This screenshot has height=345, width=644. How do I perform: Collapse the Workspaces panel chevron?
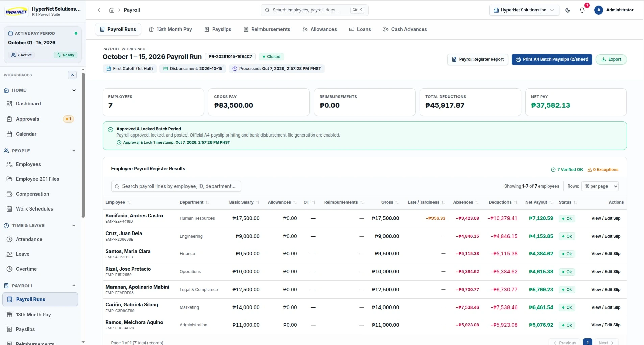click(x=72, y=75)
